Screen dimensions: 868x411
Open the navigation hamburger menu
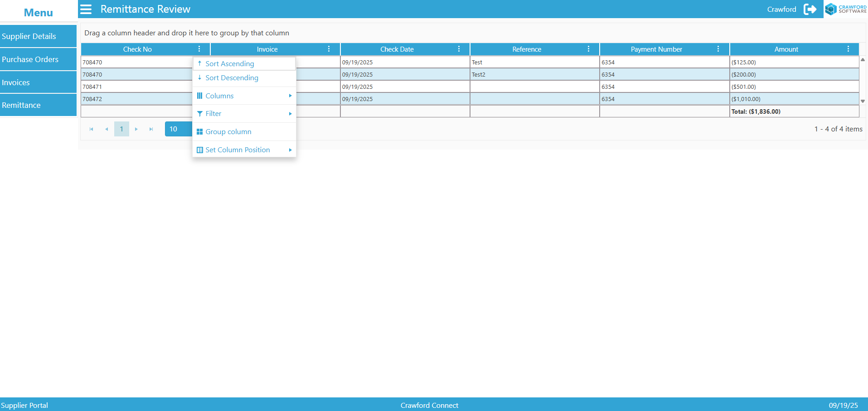(86, 9)
